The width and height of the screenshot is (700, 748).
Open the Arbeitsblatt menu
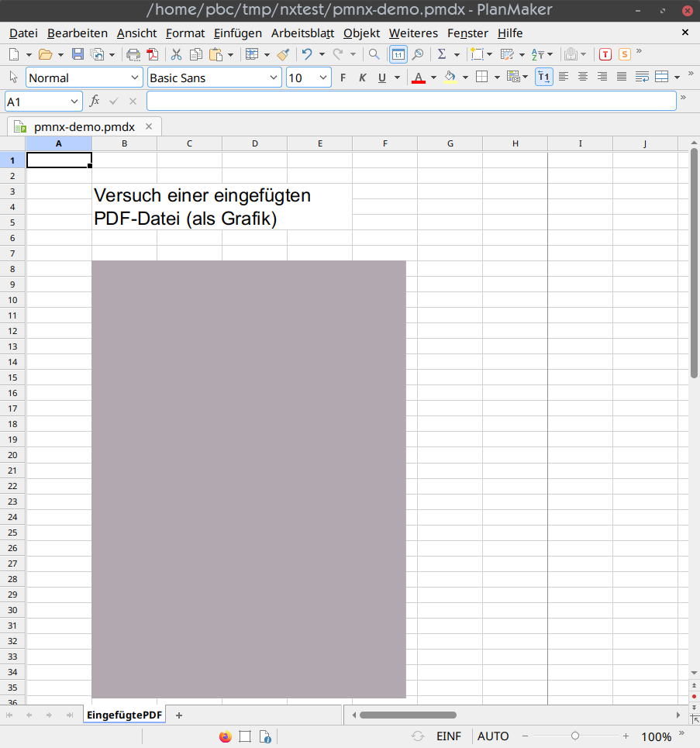pyautogui.click(x=302, y=33)
